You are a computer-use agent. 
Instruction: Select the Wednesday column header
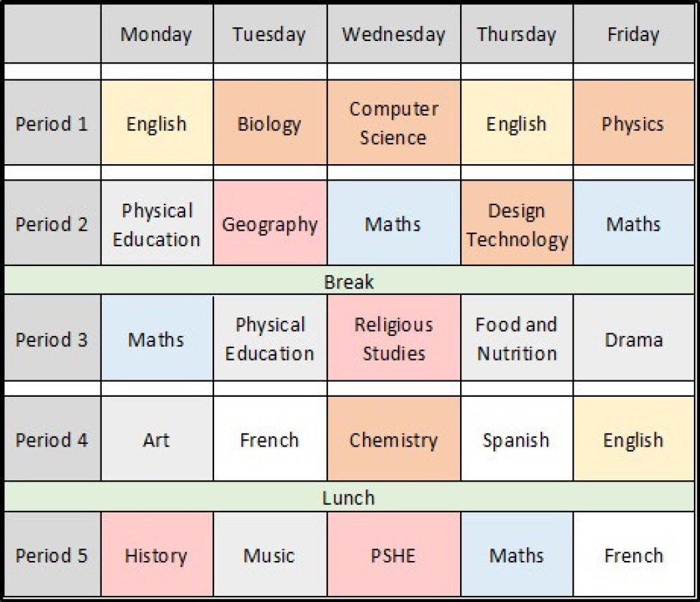click(394, 35)
